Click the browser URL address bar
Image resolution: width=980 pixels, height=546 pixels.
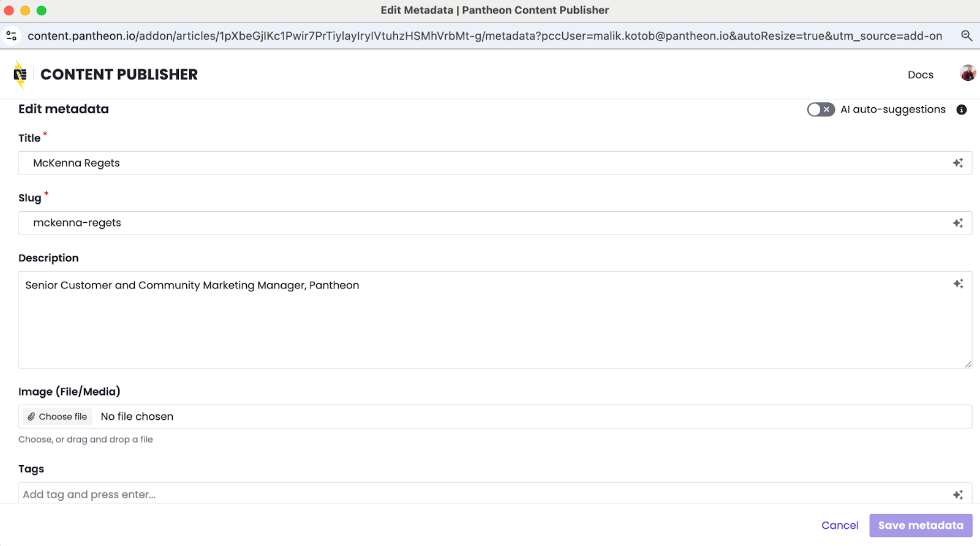(484, 36)
